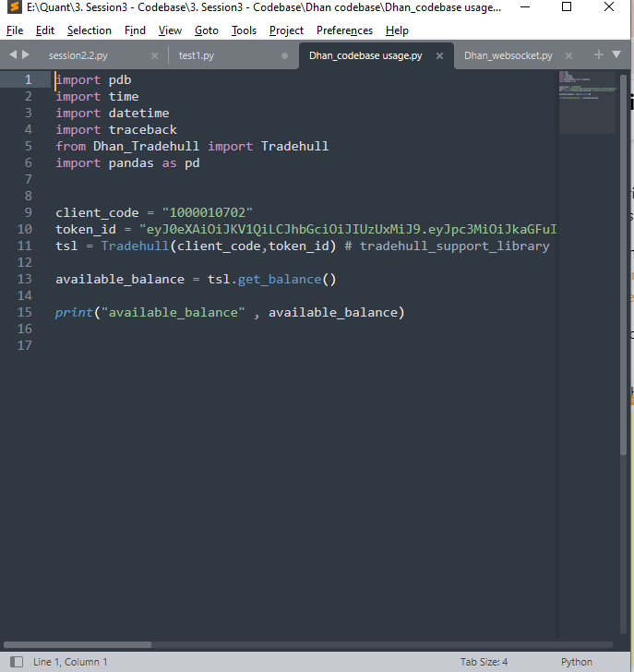This screenshot has height=672, width=634.
Task: Click the left arrow to scroll tabs back
Action: pyautogui.click(x=13, y=55)
